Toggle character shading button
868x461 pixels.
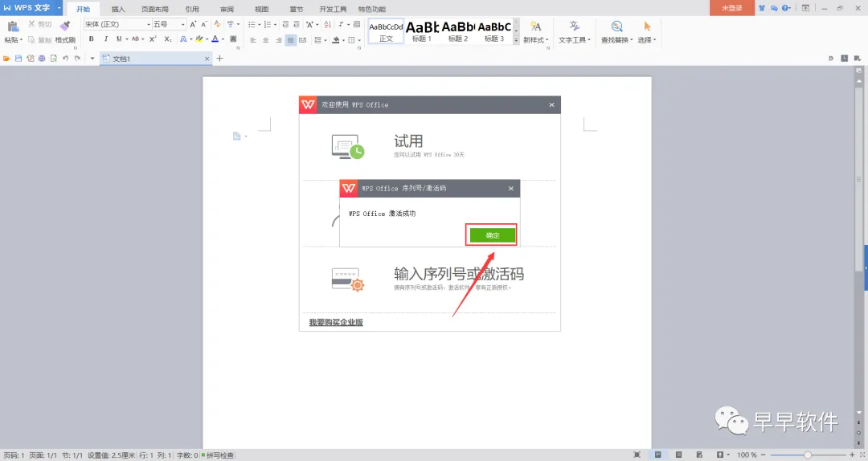pos(233,39)
